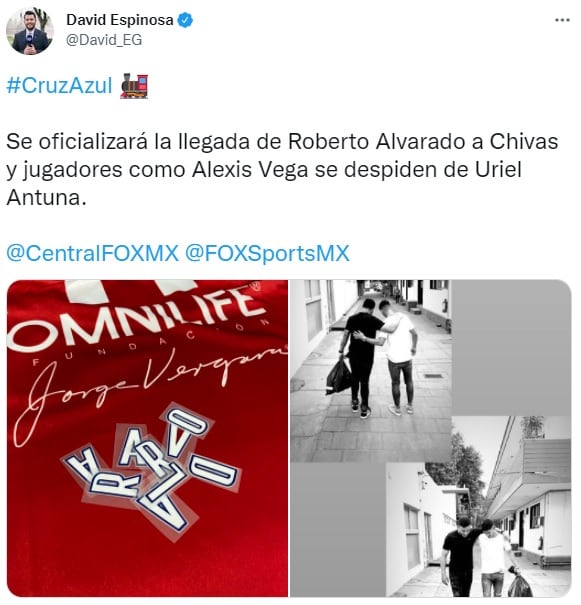The height and width of the screenshot is (605, 581).
Task: Open the #CruzAzul hashtag
Action: 59,86
